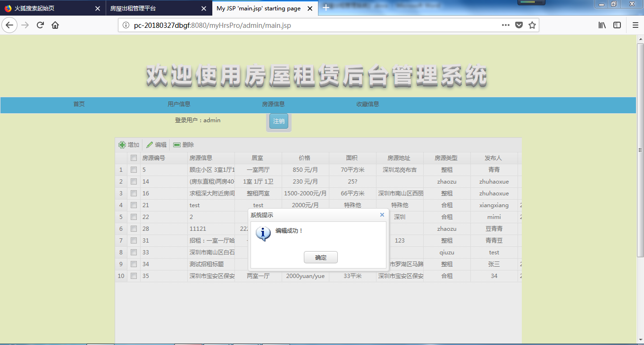Screen dimensions: 644x345
Task: Go back with the browser back arrow
Action: pyautogui.click(x=9, y=25)
